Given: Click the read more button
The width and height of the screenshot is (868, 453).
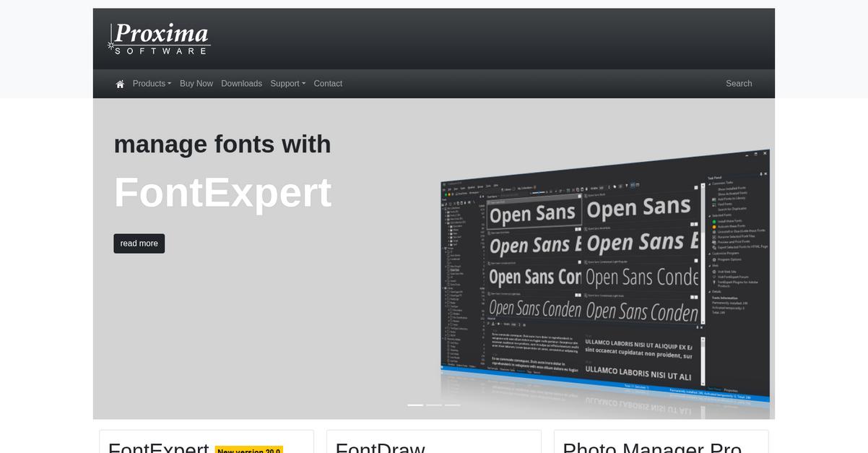Looking at the screenshot, I should (x=139, y=243).
